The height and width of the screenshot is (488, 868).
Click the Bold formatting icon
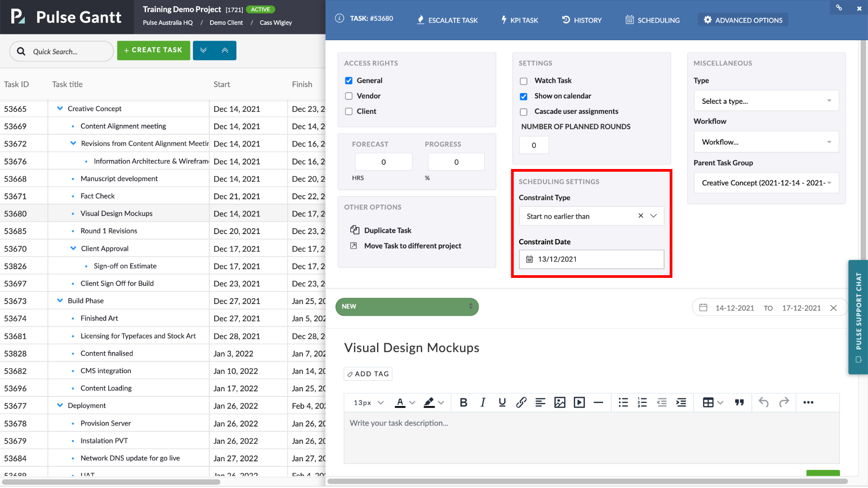(463, 403)
